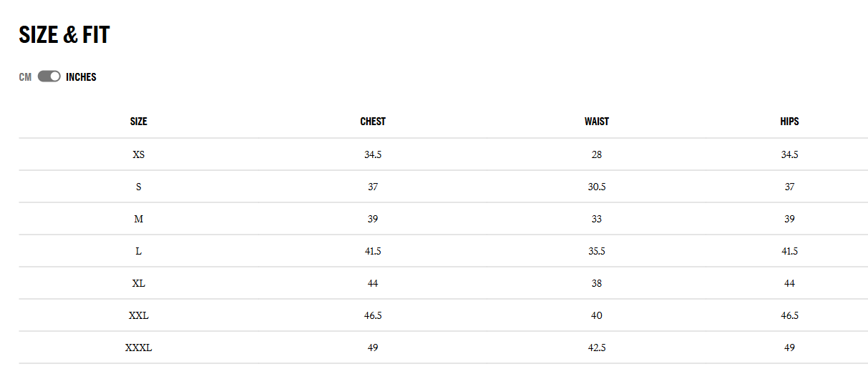Screen dimensions: 868x389
Task: Select the CM unit label
Action: click(25, 77)
